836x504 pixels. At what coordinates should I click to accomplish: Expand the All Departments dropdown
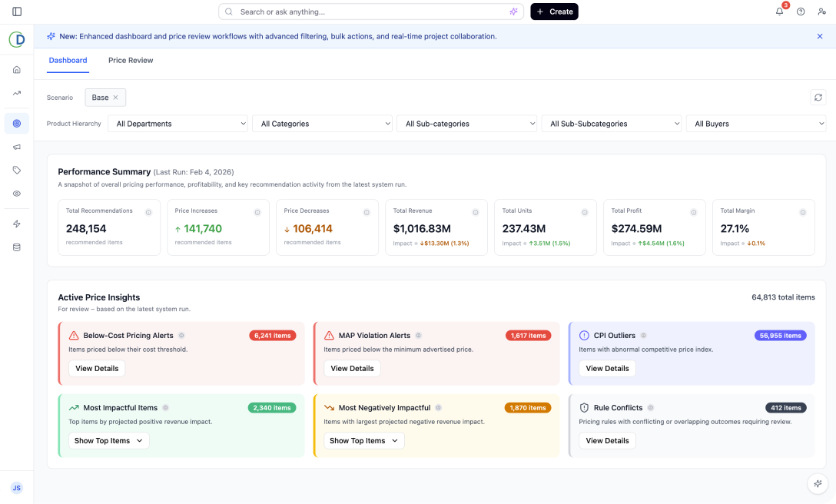click(177, 124)
